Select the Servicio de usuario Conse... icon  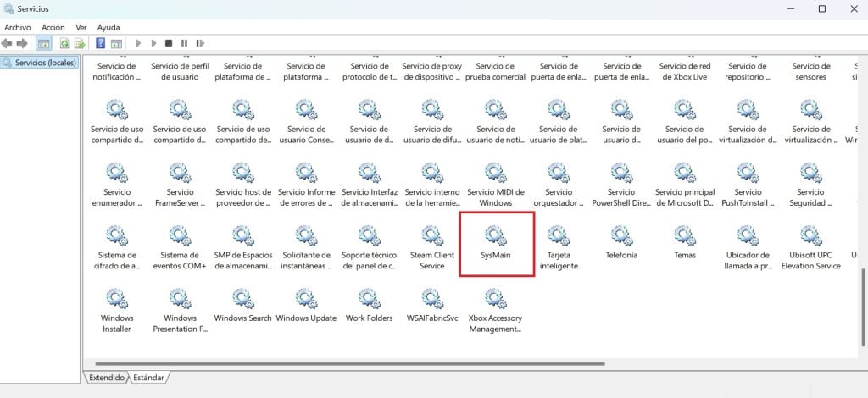[306, 110]
